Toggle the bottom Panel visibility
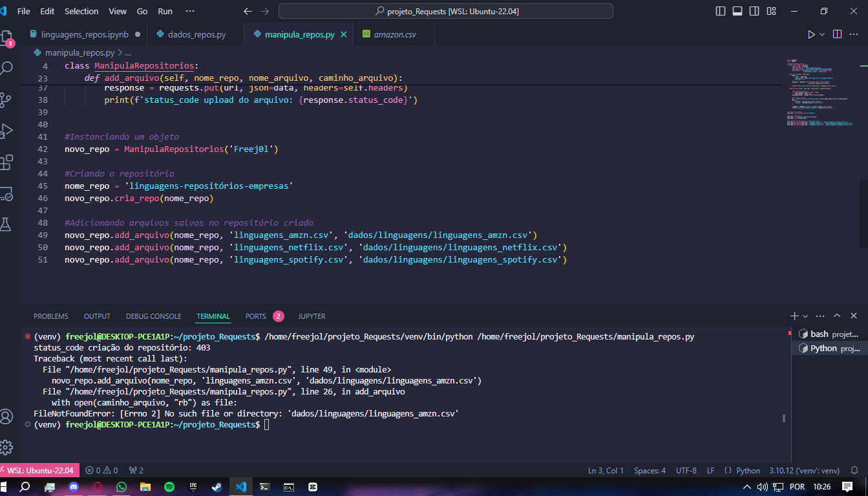 click(737, 11)
